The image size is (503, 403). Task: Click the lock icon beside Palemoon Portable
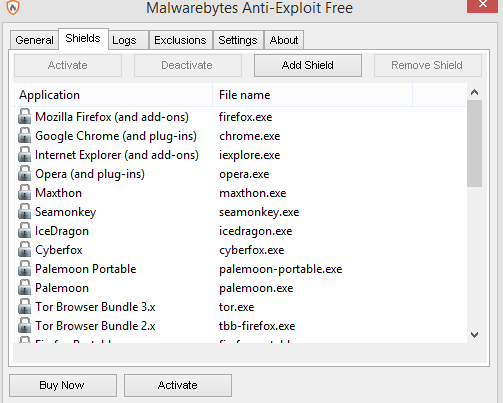24,268
